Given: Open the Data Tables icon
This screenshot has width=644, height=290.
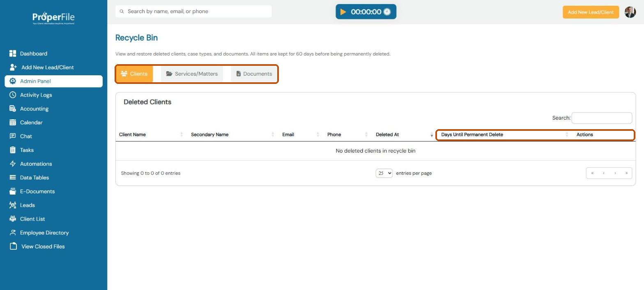Looking at the screenshot, I should coord(13,178).
